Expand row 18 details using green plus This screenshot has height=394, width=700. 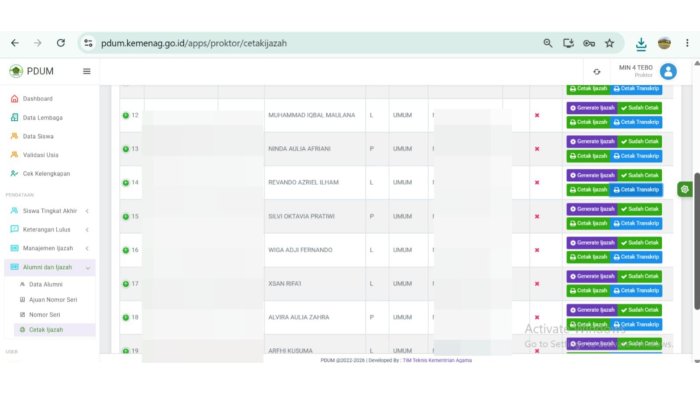click(x=126, y=317)
